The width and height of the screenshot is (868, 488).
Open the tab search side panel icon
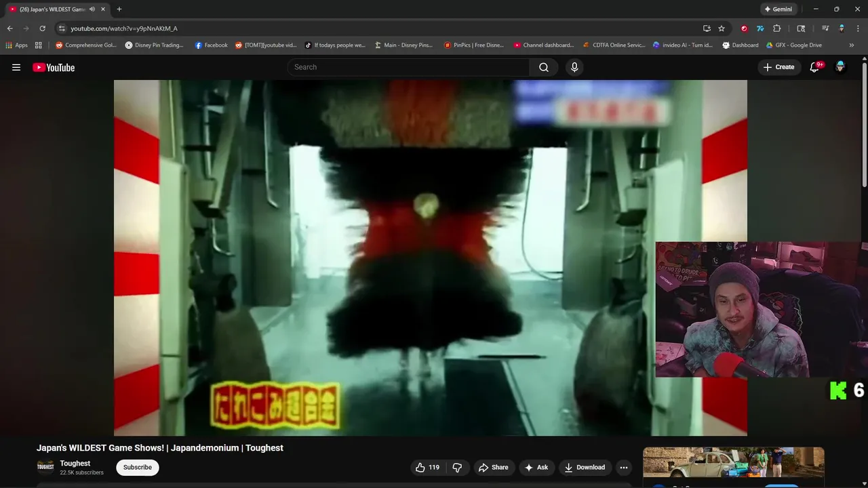tap(801, 28)
